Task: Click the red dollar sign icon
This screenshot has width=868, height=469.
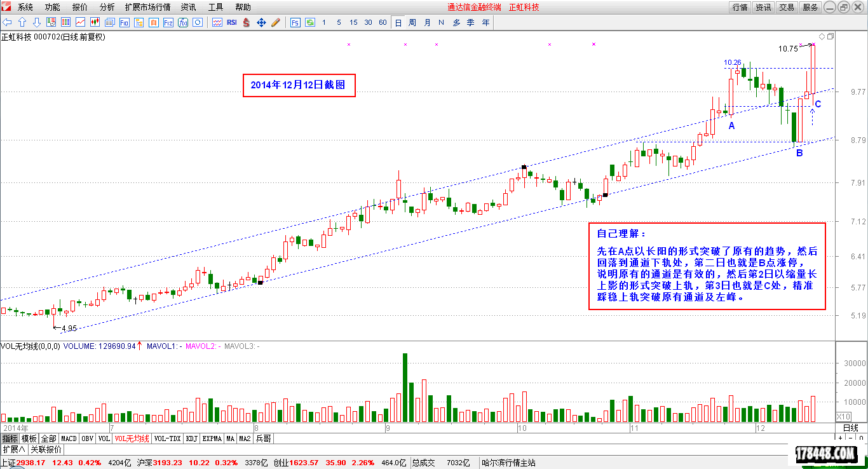Action: 247,22
